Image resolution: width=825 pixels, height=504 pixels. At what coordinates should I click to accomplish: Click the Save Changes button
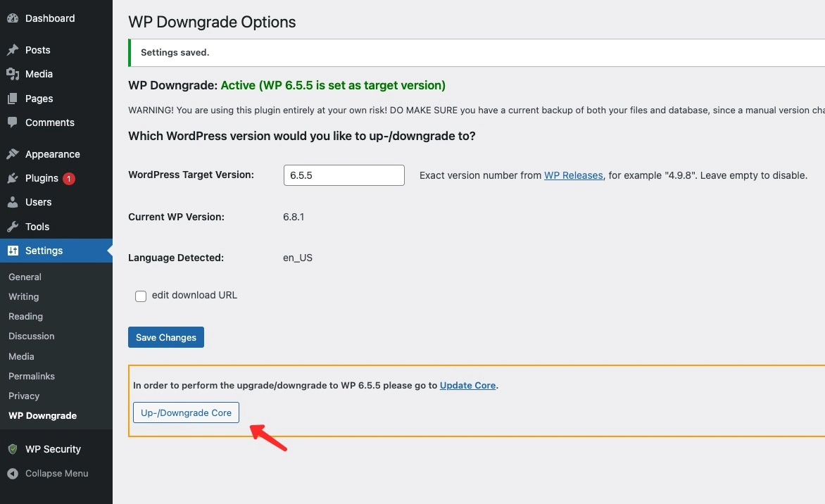165,337
